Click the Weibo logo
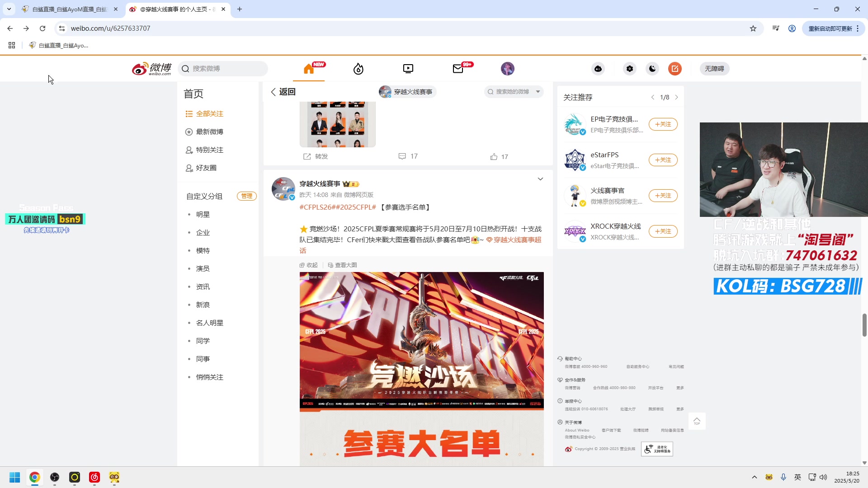The height and width of the screenshot is (488, 868). pyautogui.click(x=151, y=69)
